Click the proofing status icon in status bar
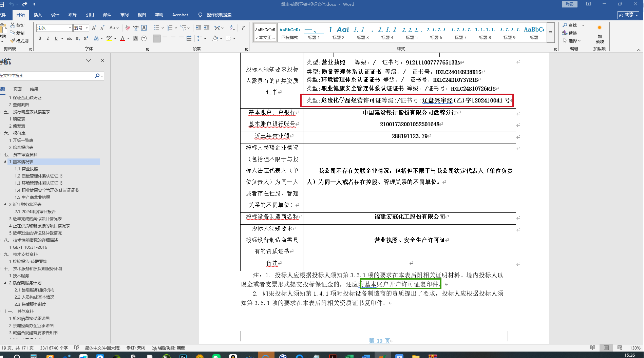This screenshot has width=644, height=358. point(77,348)
